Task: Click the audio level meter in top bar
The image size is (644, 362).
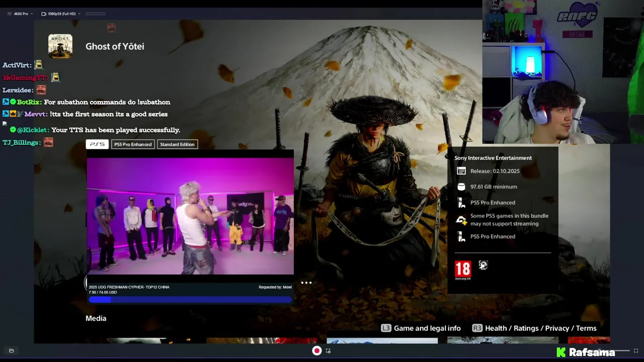Action: 96,14
